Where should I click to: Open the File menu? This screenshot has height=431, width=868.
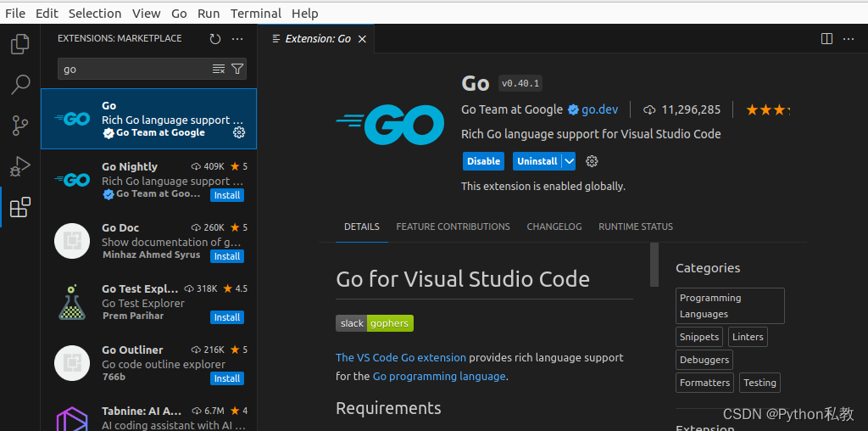[x=15, y=14]
